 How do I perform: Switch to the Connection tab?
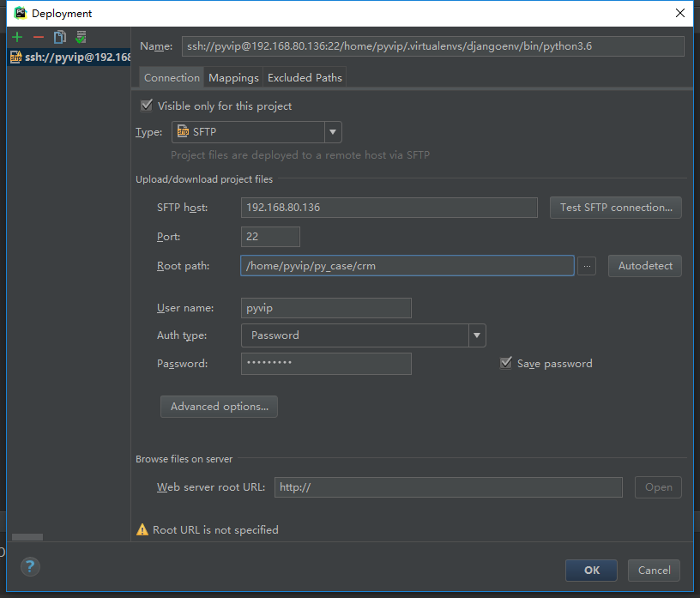click(172, 78)
